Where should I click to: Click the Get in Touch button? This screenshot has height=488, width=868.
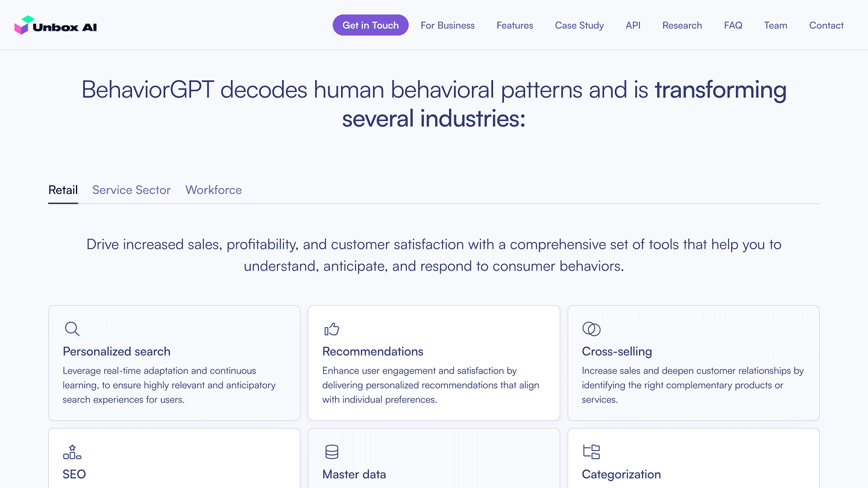371,25
